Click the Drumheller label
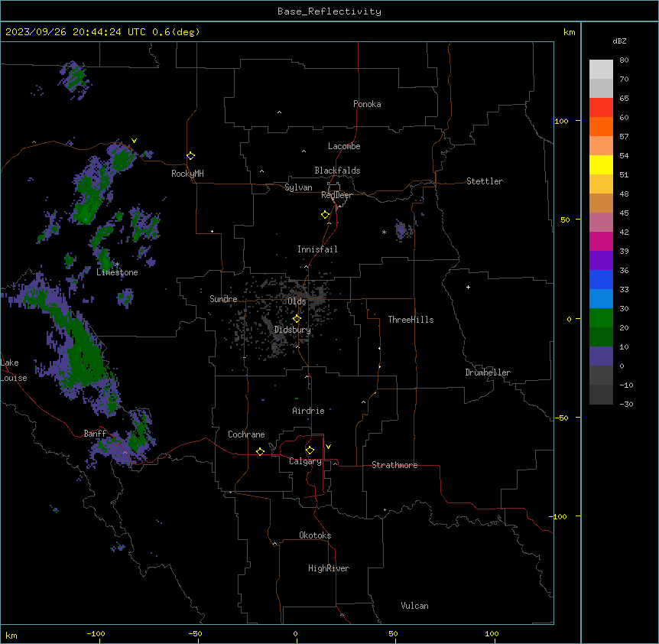The width and height of the screenshot is (659, 644). click(488, 372)
